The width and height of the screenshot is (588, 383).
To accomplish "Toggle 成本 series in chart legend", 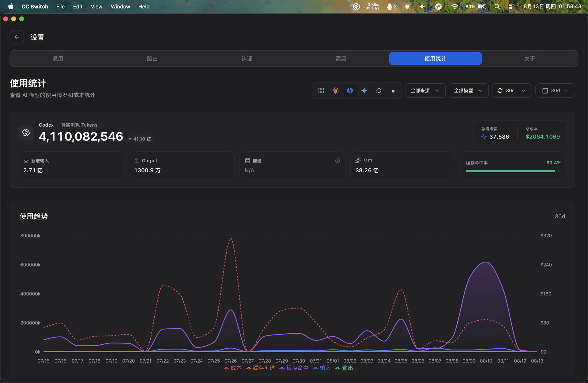I will pos(233,368).
